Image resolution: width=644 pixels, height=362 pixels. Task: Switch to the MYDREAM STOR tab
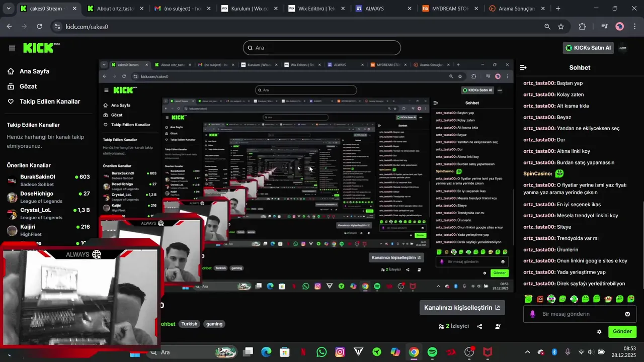pyautogui.click(x=450, y=9)
